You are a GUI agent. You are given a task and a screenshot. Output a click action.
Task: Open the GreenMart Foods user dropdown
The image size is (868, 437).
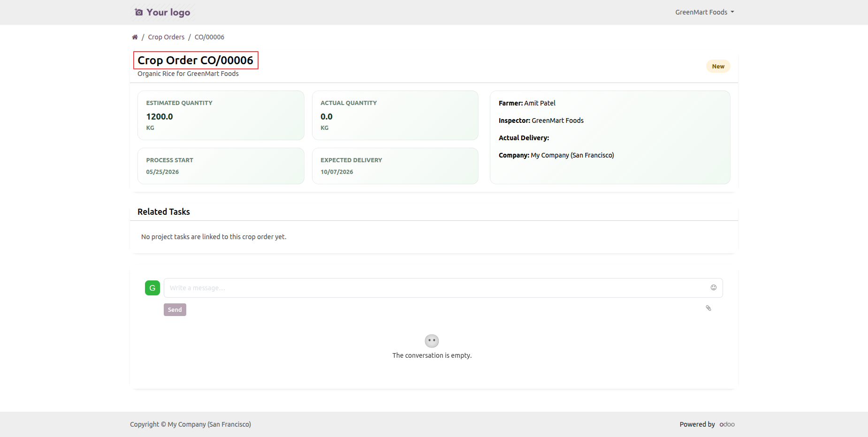704,12
